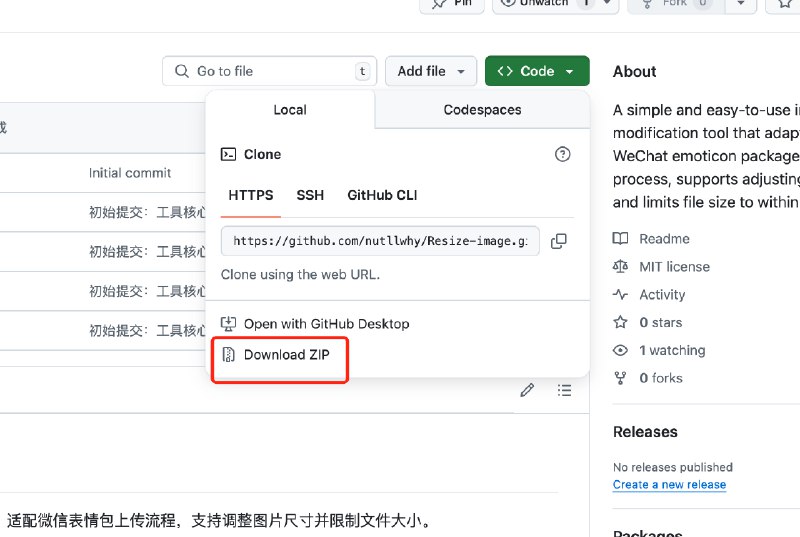The image size is (800, 537).
Task: Click the star icon beside 0 stars
Action: coord(620,322)
